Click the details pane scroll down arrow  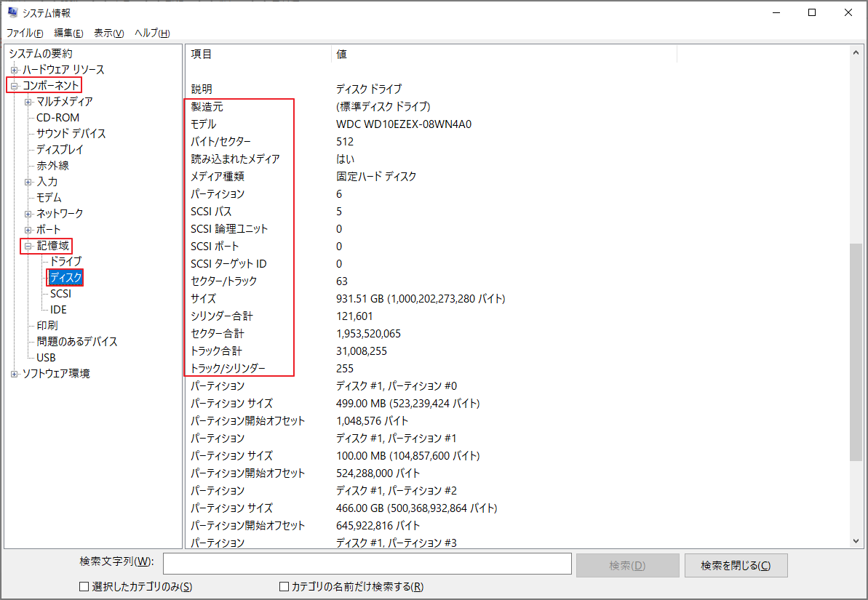(856, 541)
